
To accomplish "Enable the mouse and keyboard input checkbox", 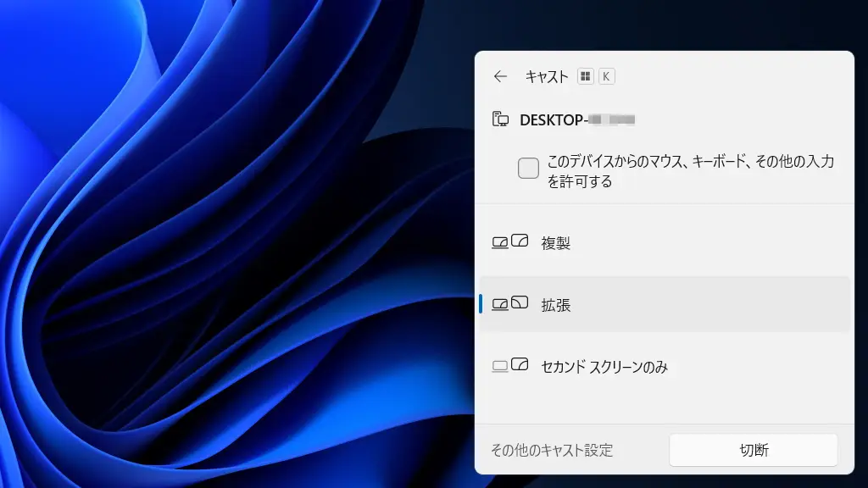I will (x=528, y=169).
